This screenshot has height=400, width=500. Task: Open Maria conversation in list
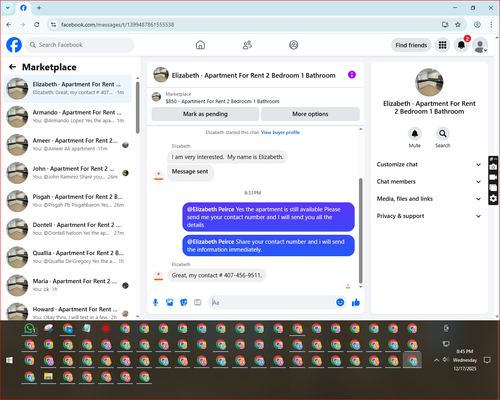(x=68, y=285)
